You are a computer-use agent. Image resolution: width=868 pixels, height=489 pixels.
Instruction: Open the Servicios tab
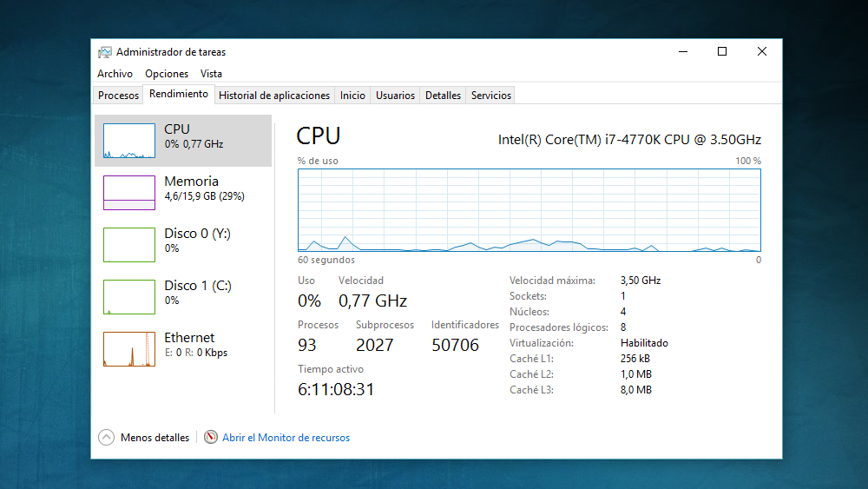click(x=491, y=96)
